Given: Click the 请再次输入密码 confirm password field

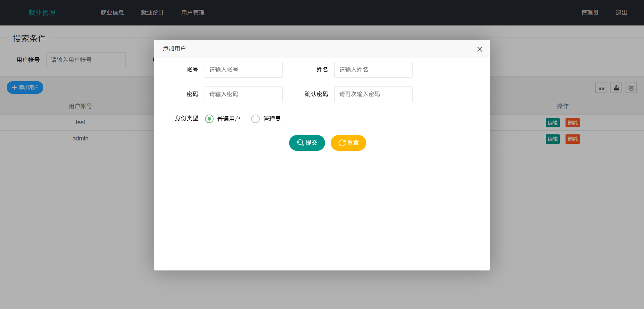Looking at the screenshot, I should click(373, 94).
